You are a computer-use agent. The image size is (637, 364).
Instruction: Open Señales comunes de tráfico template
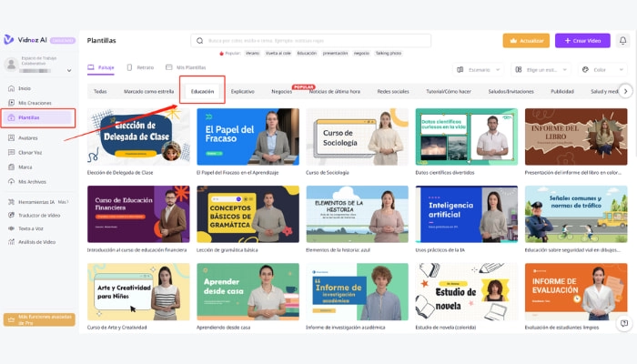[x=576, y=214]
